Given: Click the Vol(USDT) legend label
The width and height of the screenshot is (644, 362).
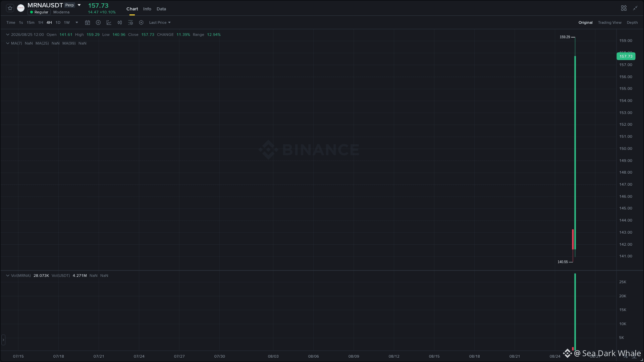Looking at the screenshot, I should pyautogui.click(x=61, y=276).
